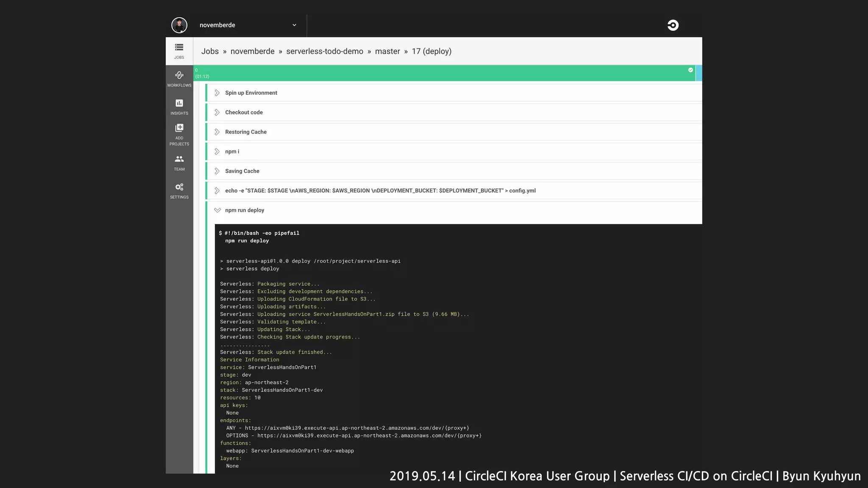This screenshot has width=868, height=488.
Task: Click the CircleCI logo icon
Action: [673, 25]
